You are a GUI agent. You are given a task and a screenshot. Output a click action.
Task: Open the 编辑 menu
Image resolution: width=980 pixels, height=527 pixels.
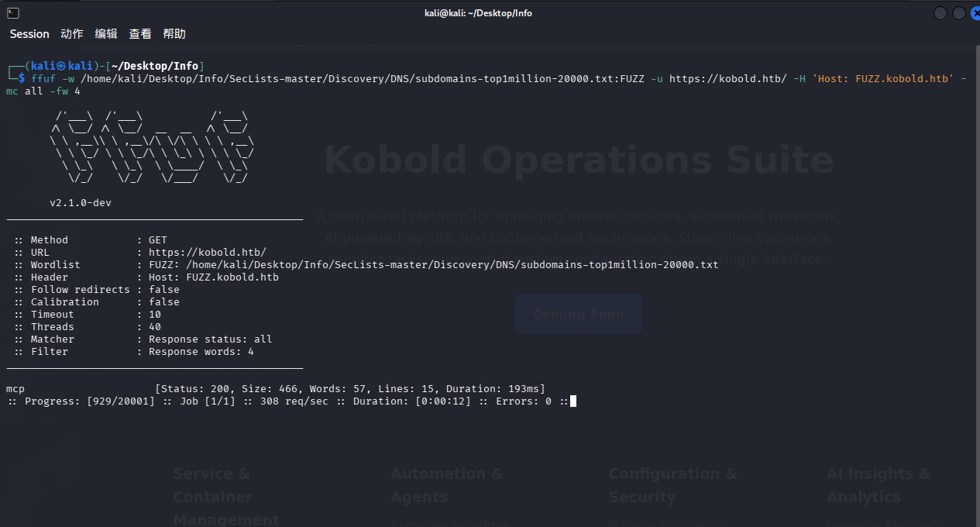tap(106, 34)
